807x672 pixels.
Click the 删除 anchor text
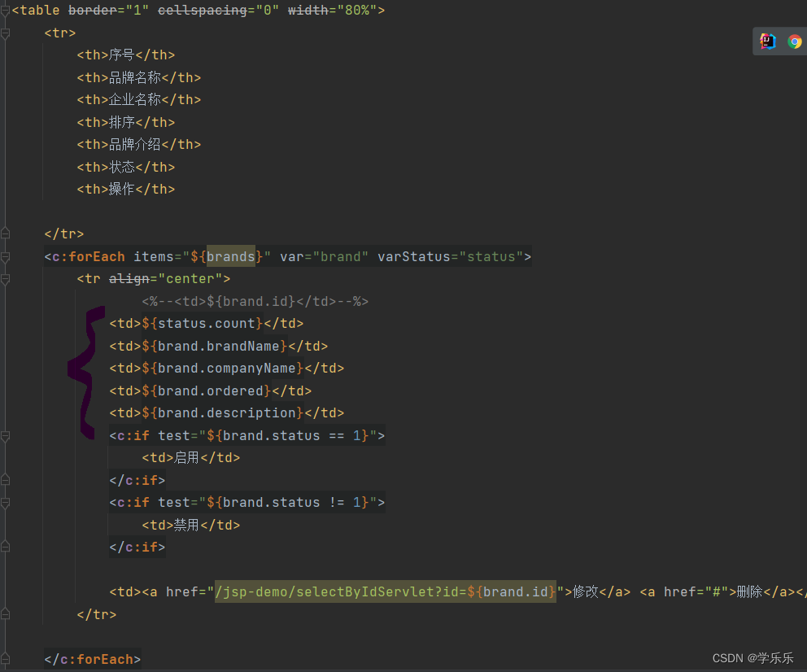749,591
